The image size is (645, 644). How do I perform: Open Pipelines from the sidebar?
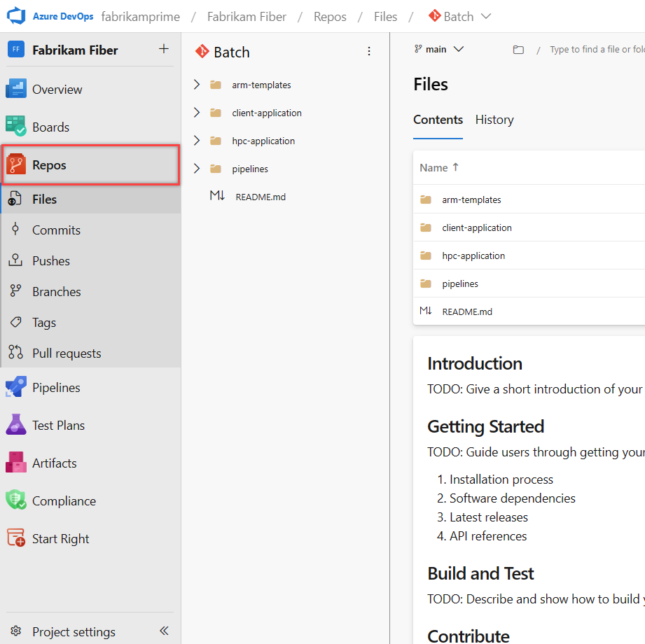(55, 387)
